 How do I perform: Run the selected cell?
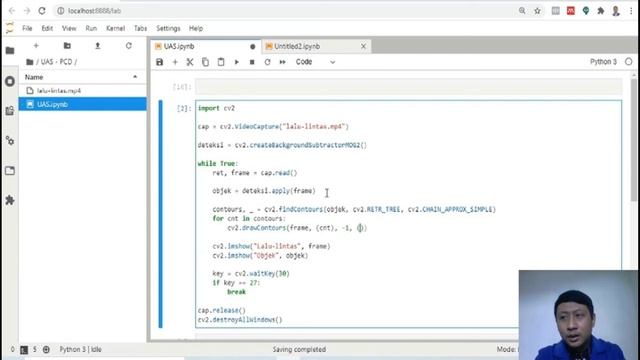[236, 62]
